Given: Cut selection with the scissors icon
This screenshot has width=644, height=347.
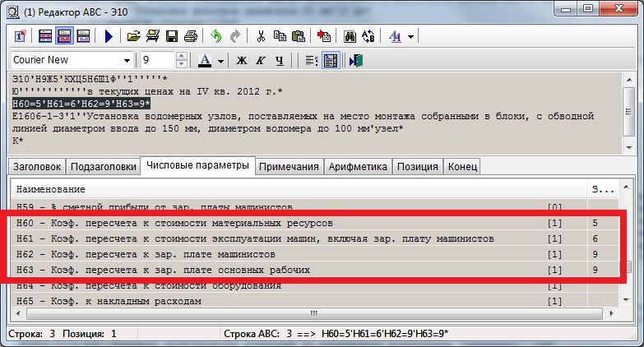Looking at the screenshot, I should click(x=261, y=36).
